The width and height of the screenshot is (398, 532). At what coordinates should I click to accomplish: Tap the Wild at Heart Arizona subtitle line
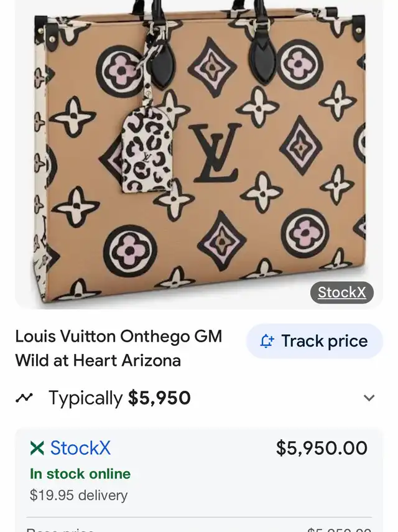(98, 360)
